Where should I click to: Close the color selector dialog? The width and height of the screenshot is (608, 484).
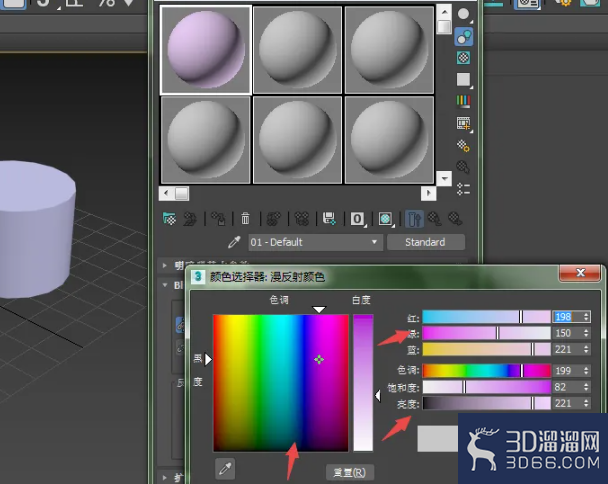580,273
